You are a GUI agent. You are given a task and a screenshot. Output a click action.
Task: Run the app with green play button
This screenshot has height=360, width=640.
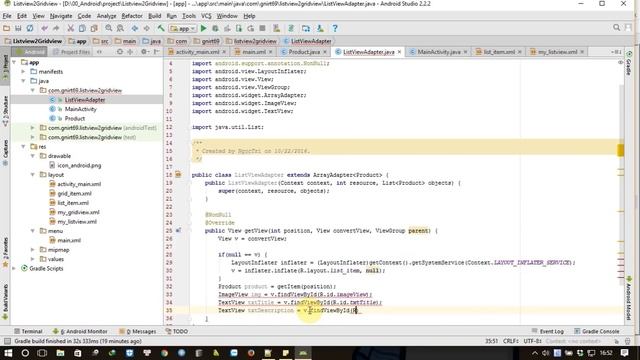click(203, 28)
